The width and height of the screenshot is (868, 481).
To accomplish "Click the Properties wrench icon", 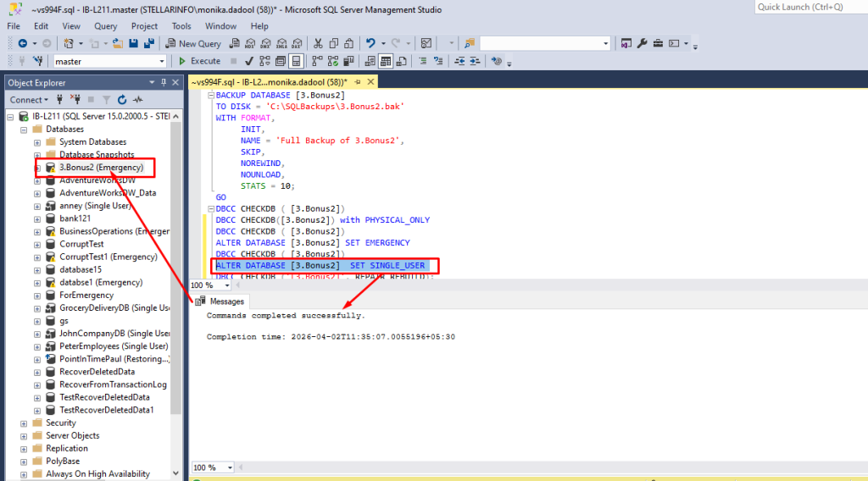I will point(643,44).
